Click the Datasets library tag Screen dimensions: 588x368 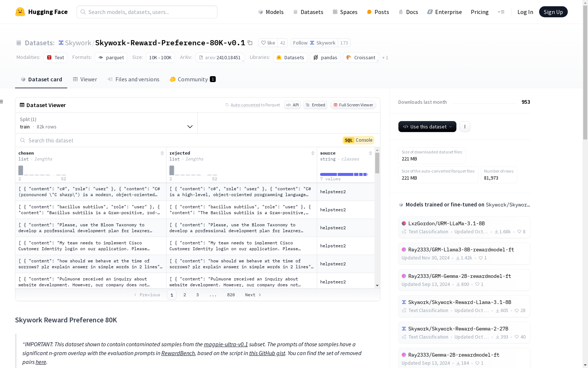pos(290,57)
